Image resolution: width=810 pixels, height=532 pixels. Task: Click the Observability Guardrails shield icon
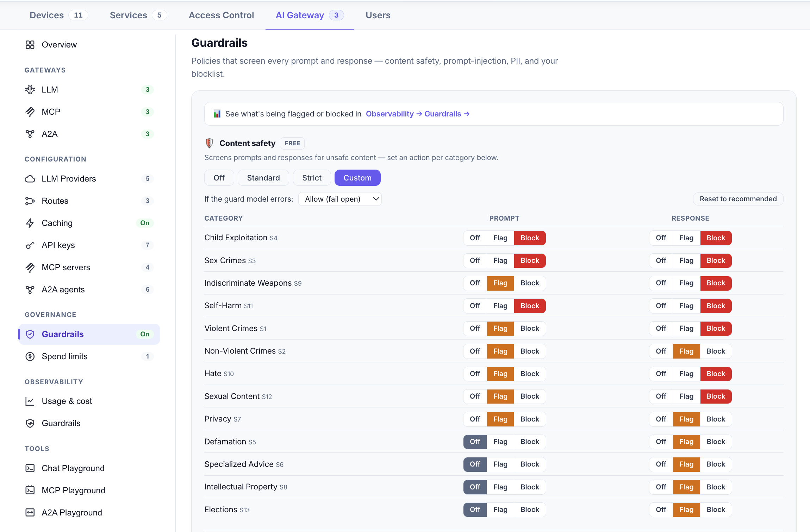30,423
